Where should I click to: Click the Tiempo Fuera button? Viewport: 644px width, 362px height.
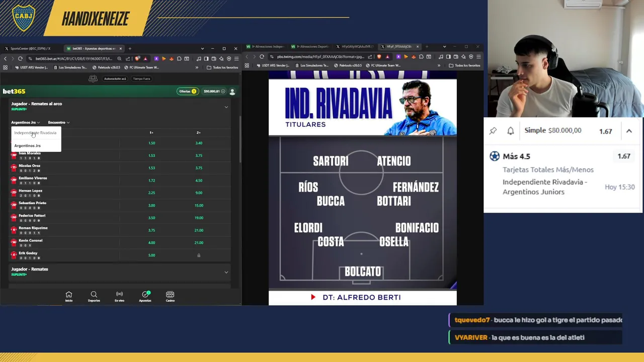[141, 79]
